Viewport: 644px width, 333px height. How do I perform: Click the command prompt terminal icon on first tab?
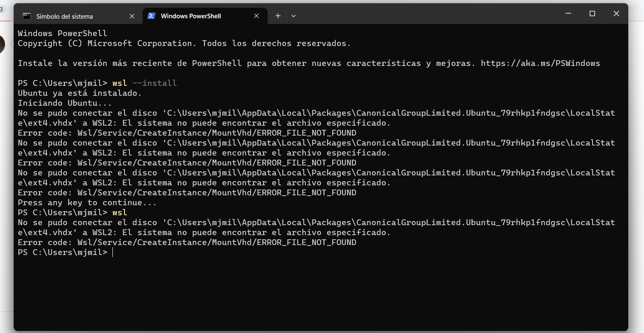[27, 16]
